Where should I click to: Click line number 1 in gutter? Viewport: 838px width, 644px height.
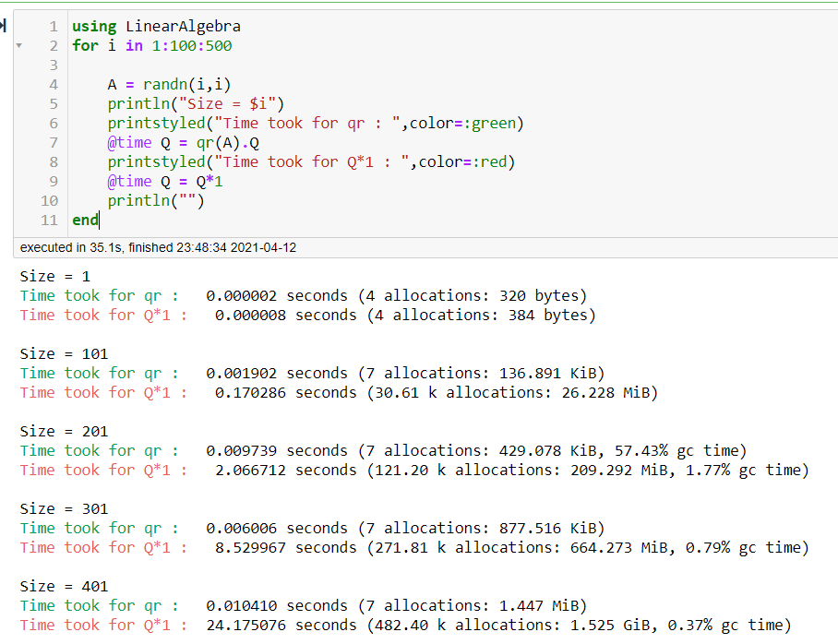(54, 27)
